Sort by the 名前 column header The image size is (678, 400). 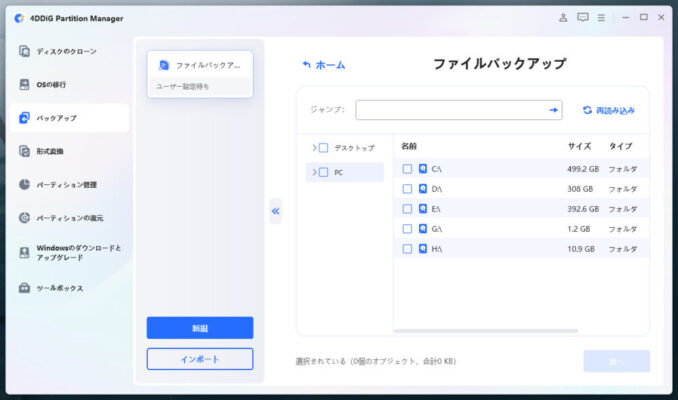409,146
